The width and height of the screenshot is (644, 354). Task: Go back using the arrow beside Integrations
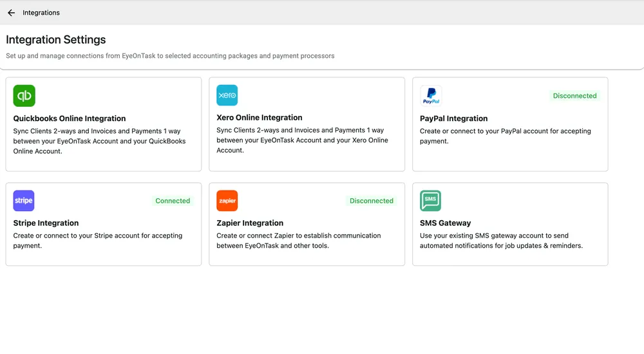point(11,13)
